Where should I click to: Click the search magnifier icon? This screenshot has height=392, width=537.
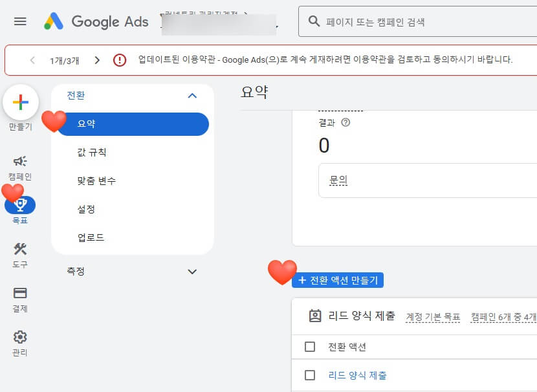(x=314, y=21)
